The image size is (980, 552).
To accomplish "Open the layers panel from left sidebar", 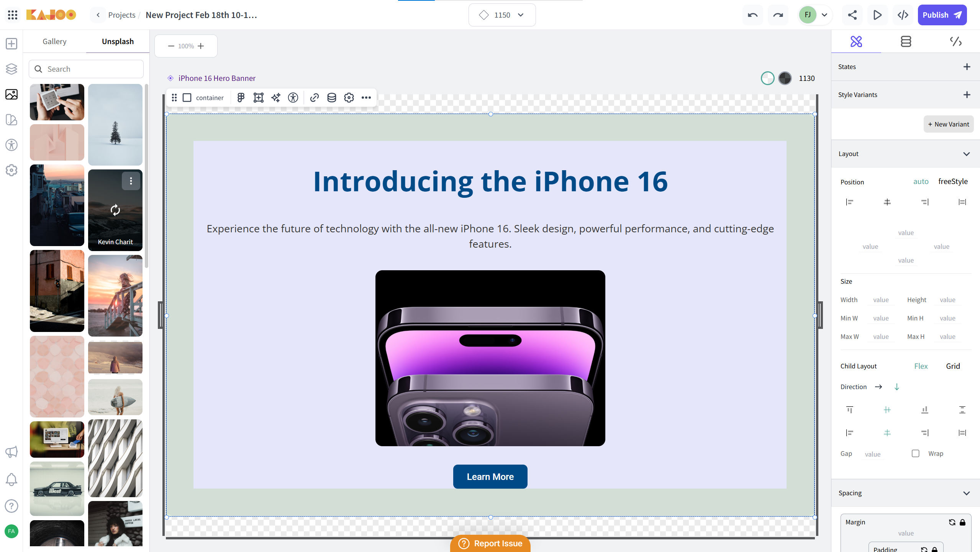I will click(x=11, y=69).
